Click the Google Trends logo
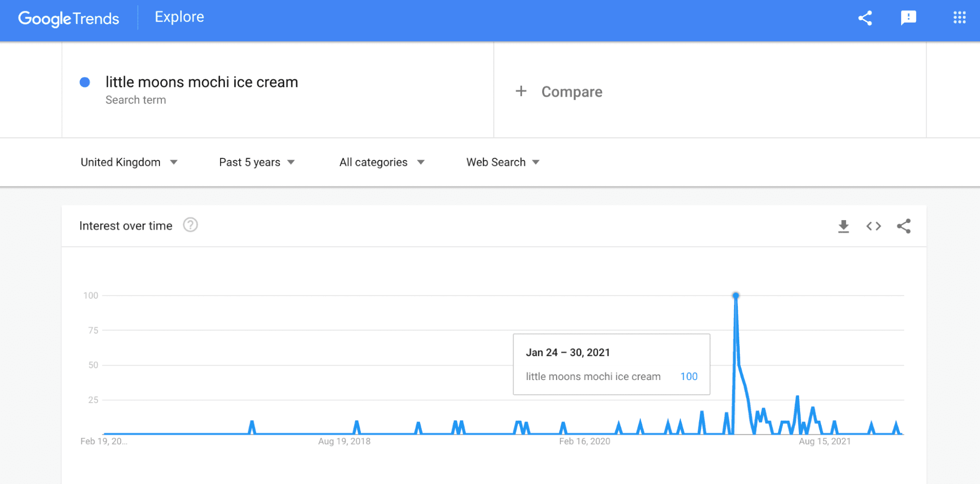The height and width of the screenshot is (484, 980). (68, 18)
